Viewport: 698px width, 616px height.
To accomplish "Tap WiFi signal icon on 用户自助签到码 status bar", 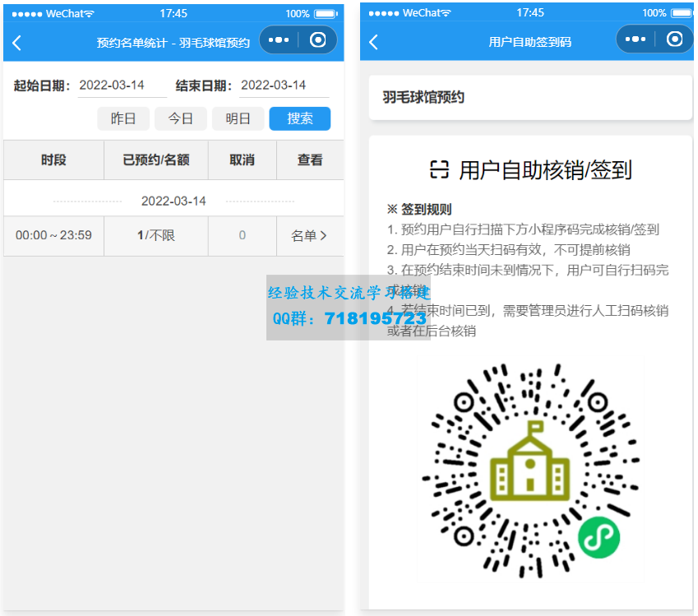I will [x=446, y=13].
